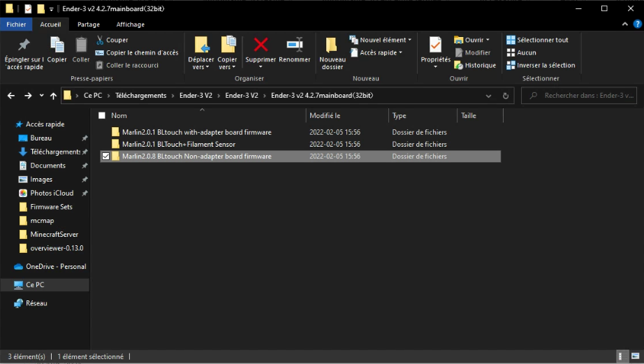
Task: Click the Historique icon
Action: pos(459,65)
